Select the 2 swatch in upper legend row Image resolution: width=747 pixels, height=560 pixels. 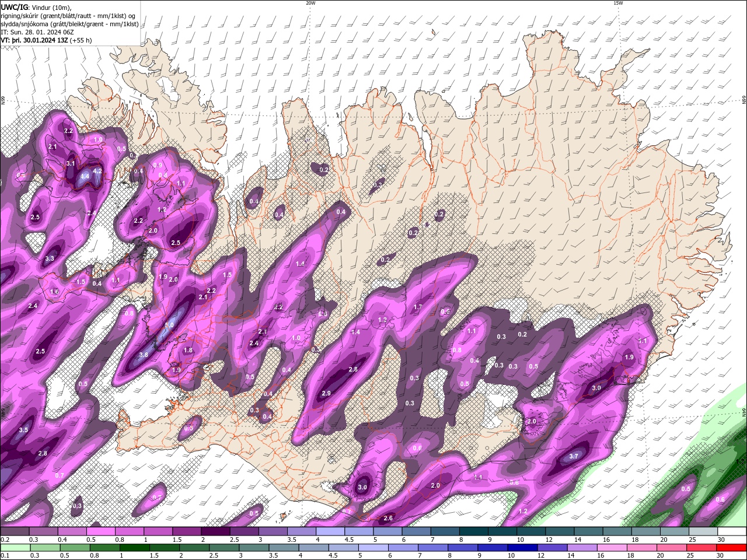215,531
